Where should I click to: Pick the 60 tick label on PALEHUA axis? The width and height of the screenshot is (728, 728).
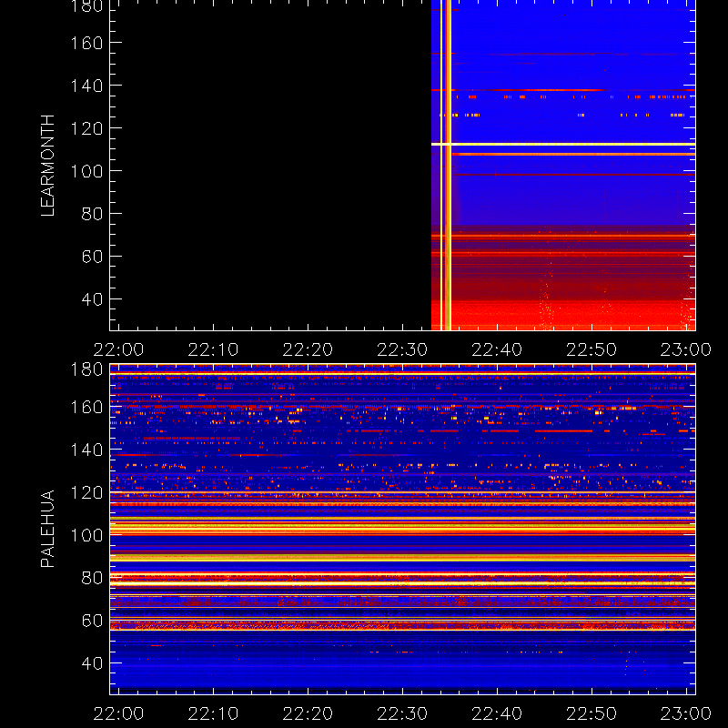pos(93,621)
